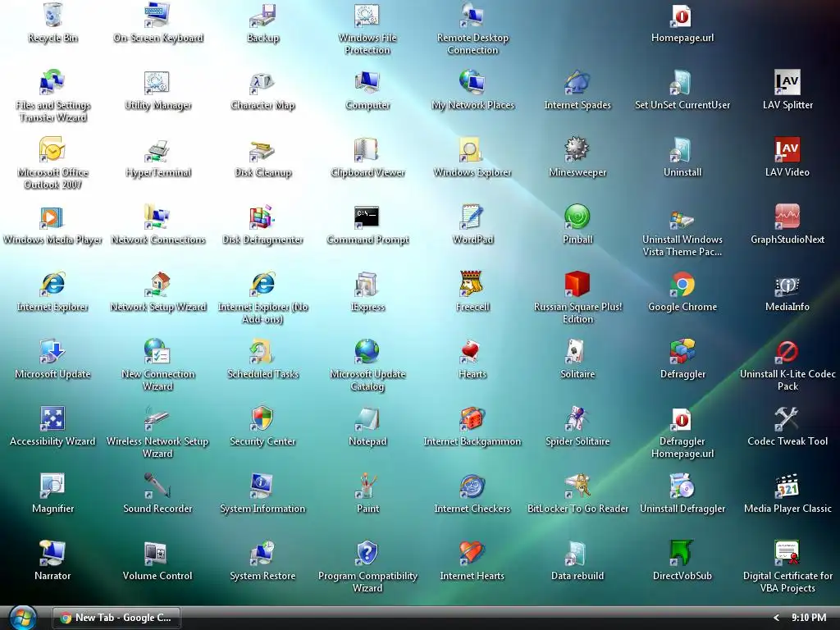Launch Disk Defragmenter icon
This screenshot has width=840, height=630.
pyautogui.click(x=262, y=217)
